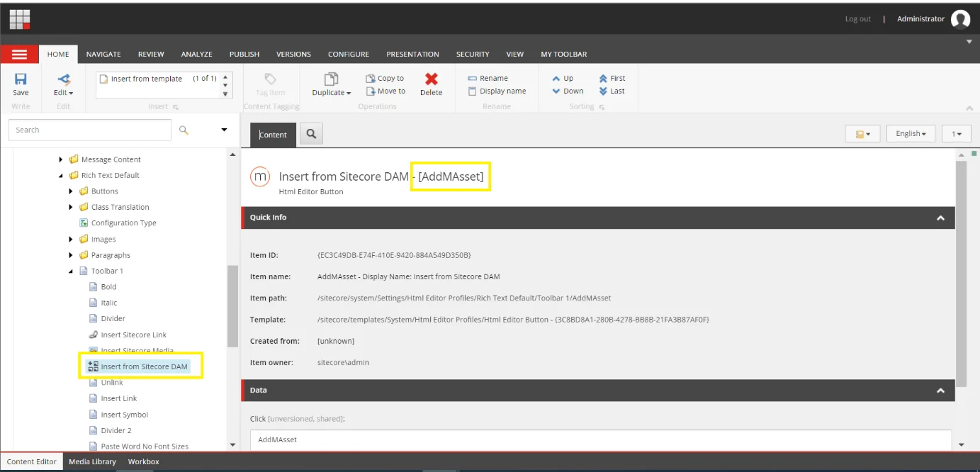The height and width of the screenshot is (472, 980).
Task: Select the Insert Symbol tree item
Action: (118, 415)
